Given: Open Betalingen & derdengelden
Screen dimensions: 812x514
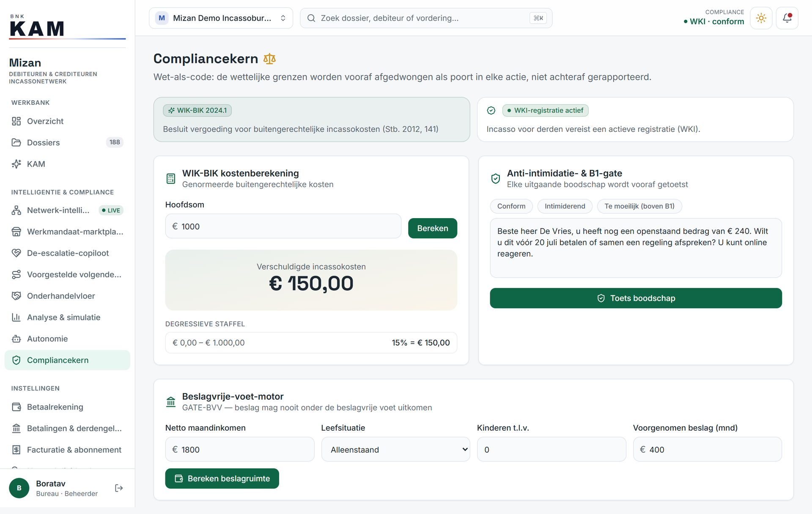Looking at the screenshot, I should pyautogui.click(x=67, y=429).
